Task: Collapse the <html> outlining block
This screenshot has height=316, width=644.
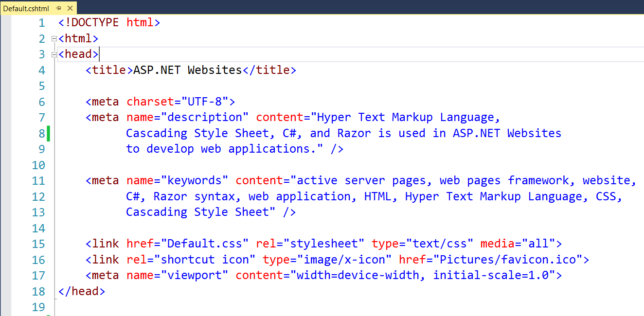Action: coord(54,38)
